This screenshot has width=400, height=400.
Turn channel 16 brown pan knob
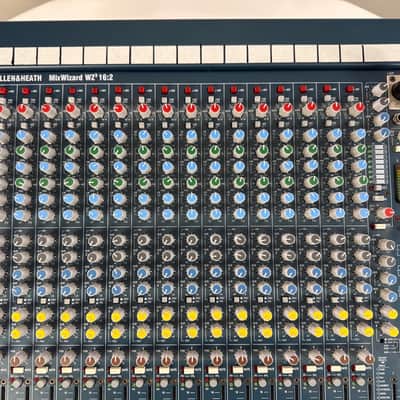366,356
